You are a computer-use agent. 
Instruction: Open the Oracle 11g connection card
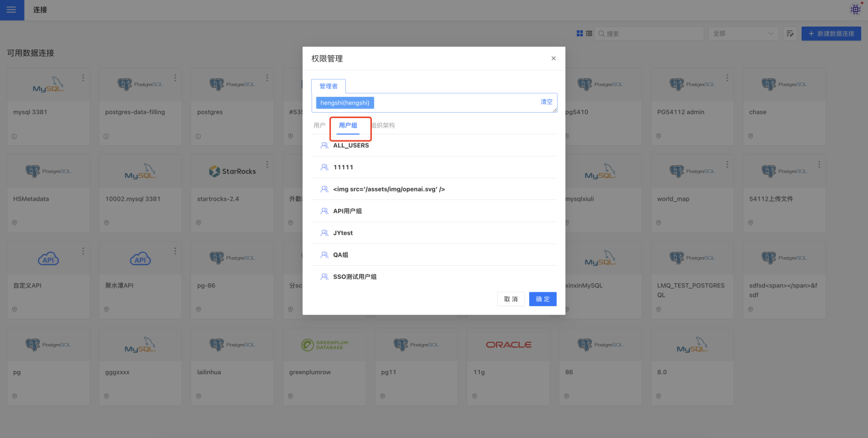(508, 366)
